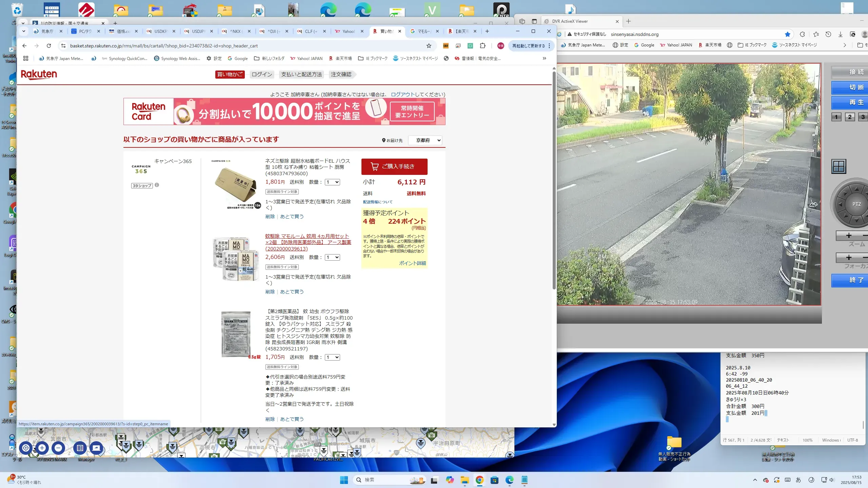Select DVR camera channel 1 button
This screenshot has height=488, width=868.
(836, 117)
